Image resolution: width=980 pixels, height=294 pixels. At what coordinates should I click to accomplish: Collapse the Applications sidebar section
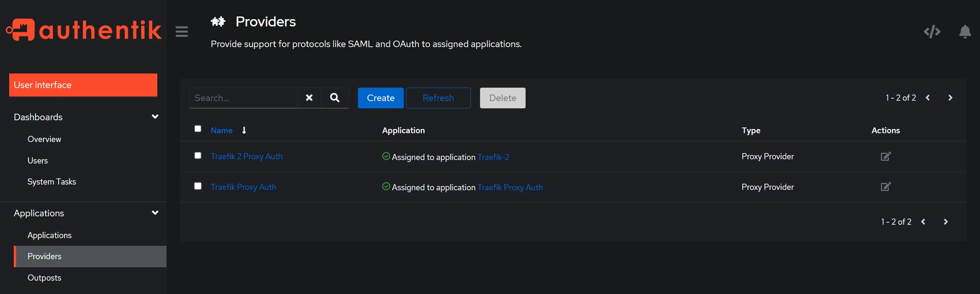point(155,213)
